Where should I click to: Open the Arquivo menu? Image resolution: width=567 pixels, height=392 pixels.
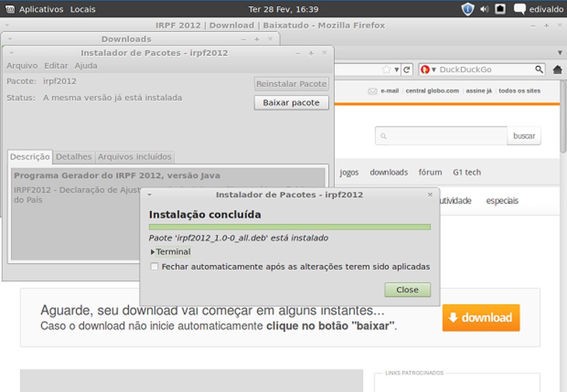pyautogui.click(x=22, y=66)
